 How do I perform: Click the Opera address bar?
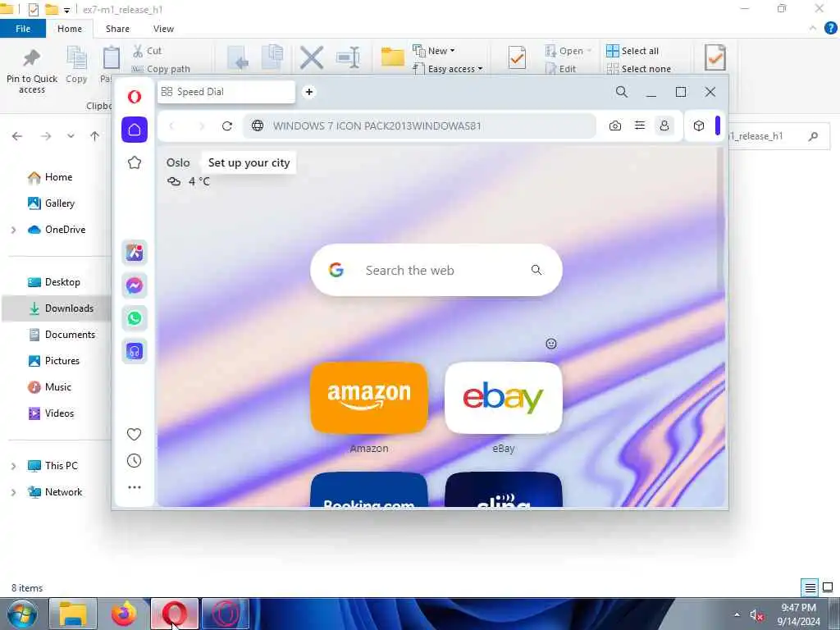pyautogui.click(x=419, y=126)
